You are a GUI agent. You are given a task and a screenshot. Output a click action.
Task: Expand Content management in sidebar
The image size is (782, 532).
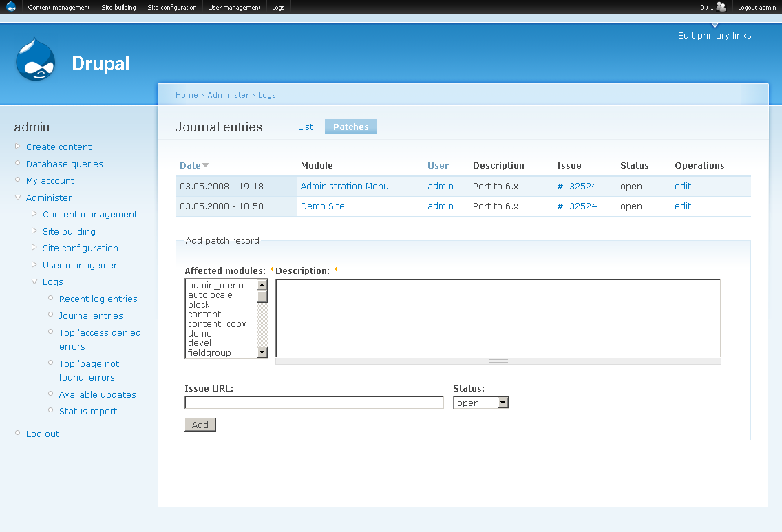pyautogui.click(x=34, y=214)
